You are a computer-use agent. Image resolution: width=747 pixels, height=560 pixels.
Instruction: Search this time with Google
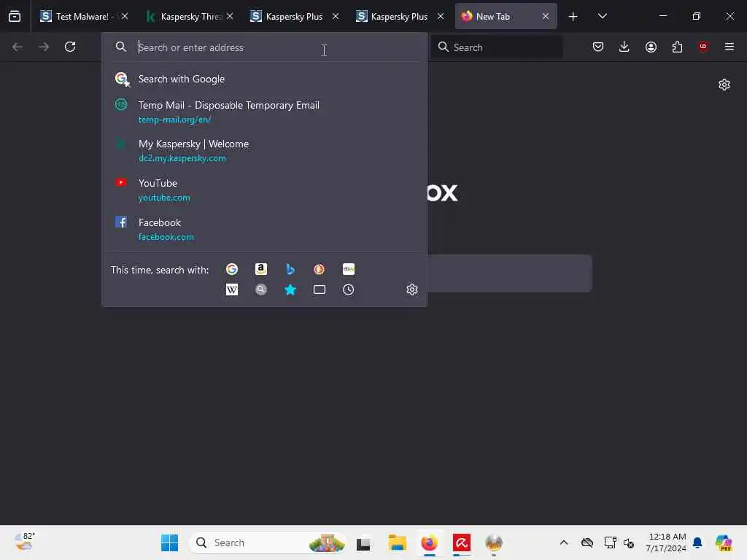point(231,270)
